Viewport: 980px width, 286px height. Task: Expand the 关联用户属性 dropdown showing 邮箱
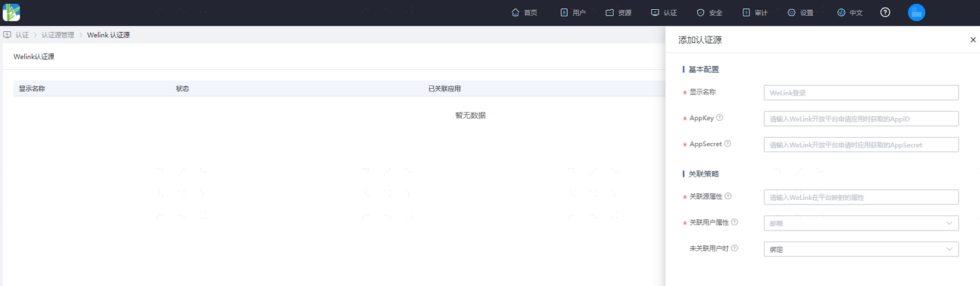pos(861,223)
